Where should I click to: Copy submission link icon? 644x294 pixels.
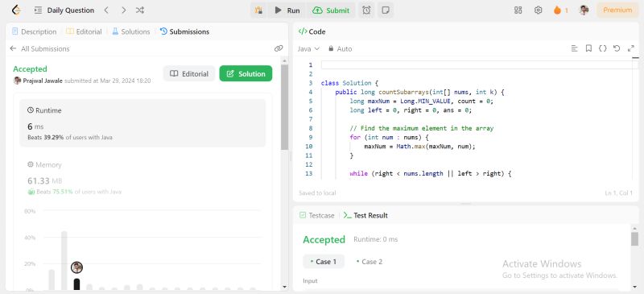tap(279, 48)
